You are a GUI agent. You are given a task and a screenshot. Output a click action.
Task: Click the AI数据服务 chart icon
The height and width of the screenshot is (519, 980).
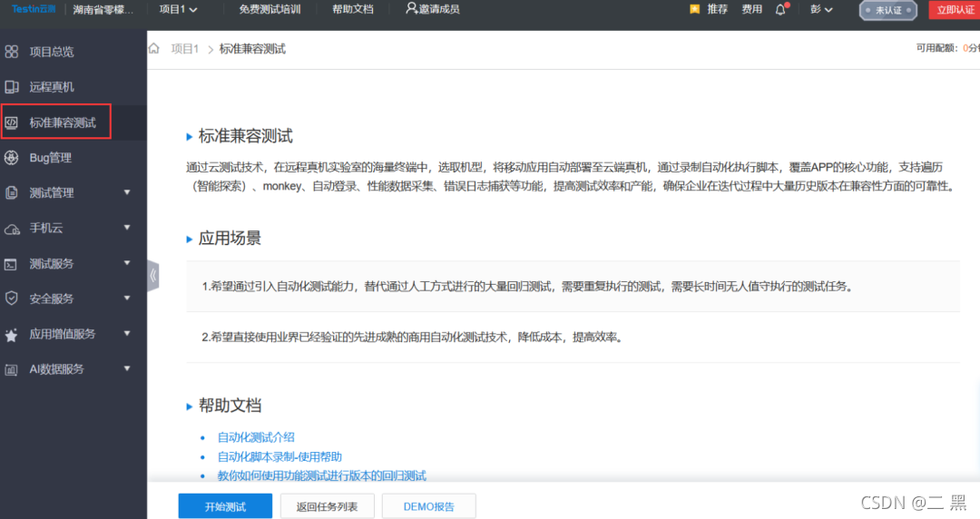click(x=11, y=369)
